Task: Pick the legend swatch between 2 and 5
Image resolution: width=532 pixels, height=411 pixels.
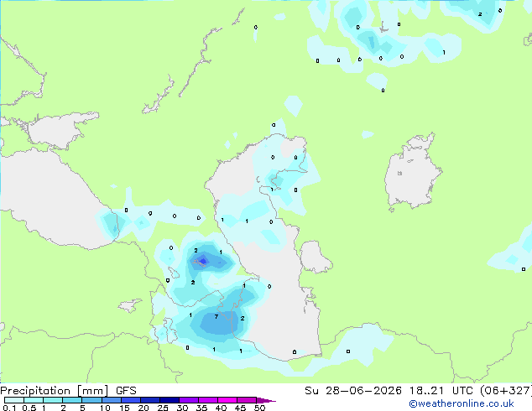Action: pos(72,400)
